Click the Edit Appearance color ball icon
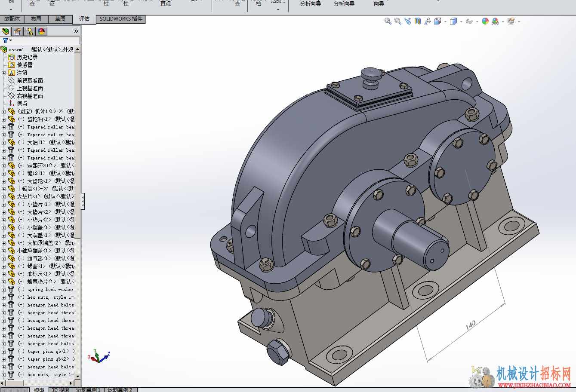 (485, 21)
